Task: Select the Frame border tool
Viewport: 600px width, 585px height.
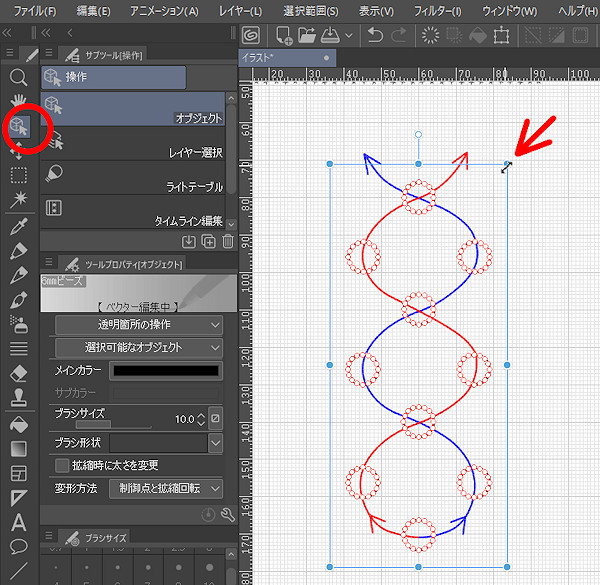Action: [18, 474]
